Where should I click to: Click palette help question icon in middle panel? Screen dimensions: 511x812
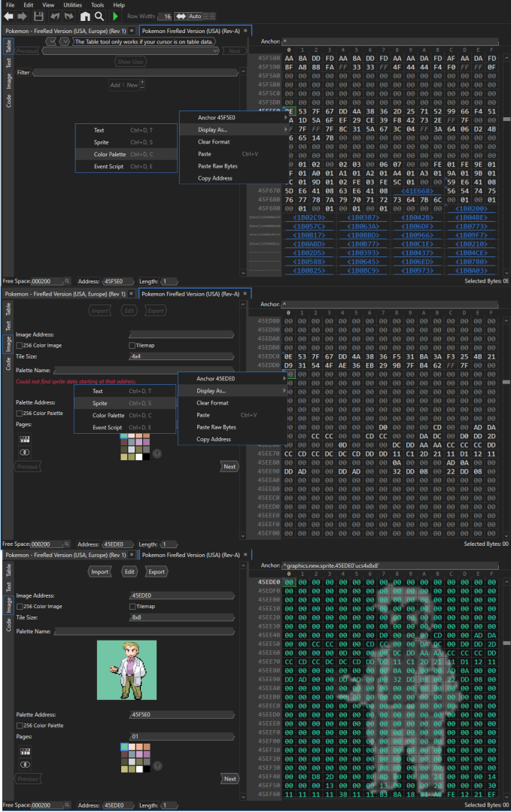click(x=157, y=453)
